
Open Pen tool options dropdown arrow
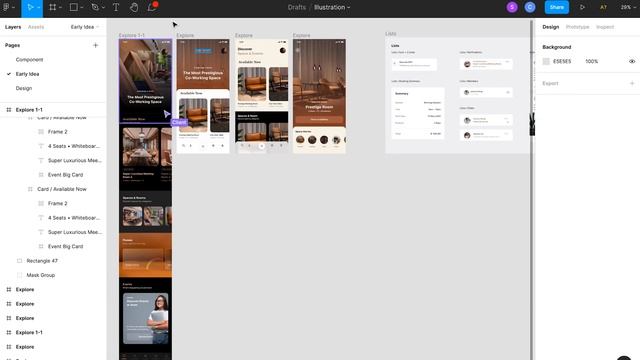point(103,8)
